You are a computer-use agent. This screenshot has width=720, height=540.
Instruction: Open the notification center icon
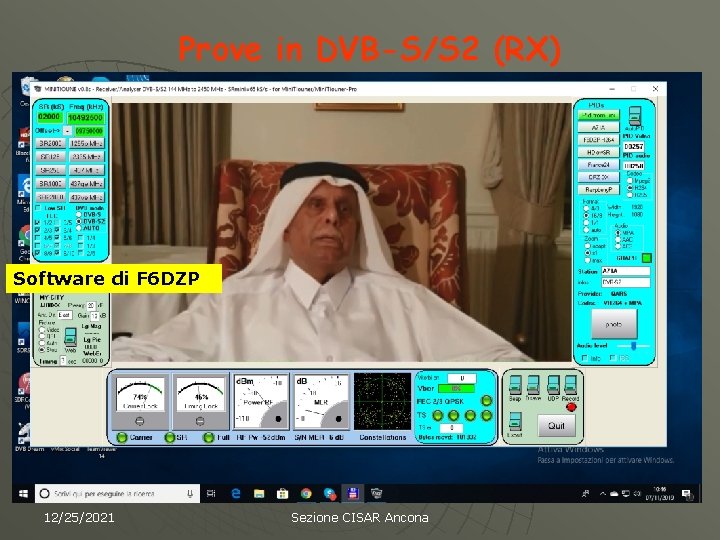(x=686, y=494)
